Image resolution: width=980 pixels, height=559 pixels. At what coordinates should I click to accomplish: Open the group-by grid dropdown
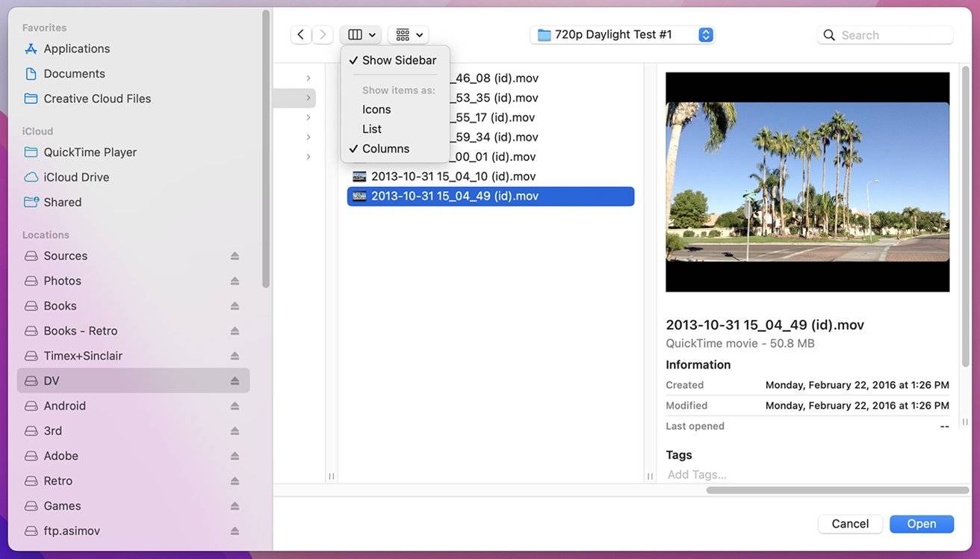click(409, 34)
